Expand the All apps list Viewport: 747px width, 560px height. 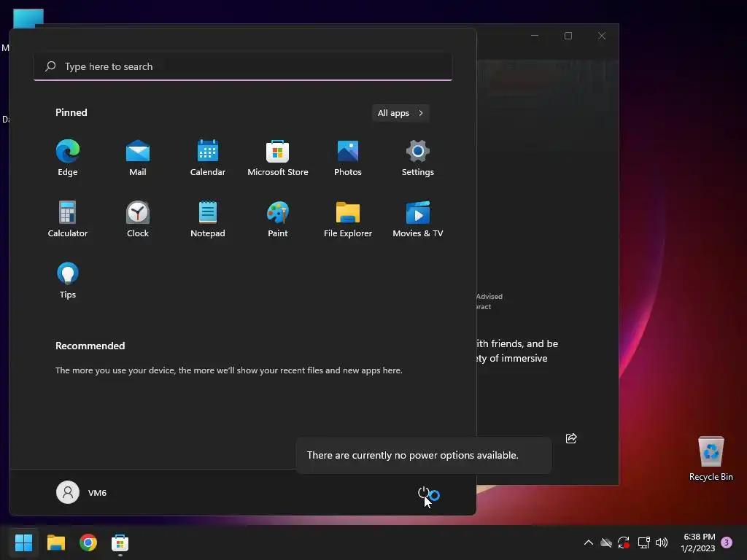pos(400,113)
